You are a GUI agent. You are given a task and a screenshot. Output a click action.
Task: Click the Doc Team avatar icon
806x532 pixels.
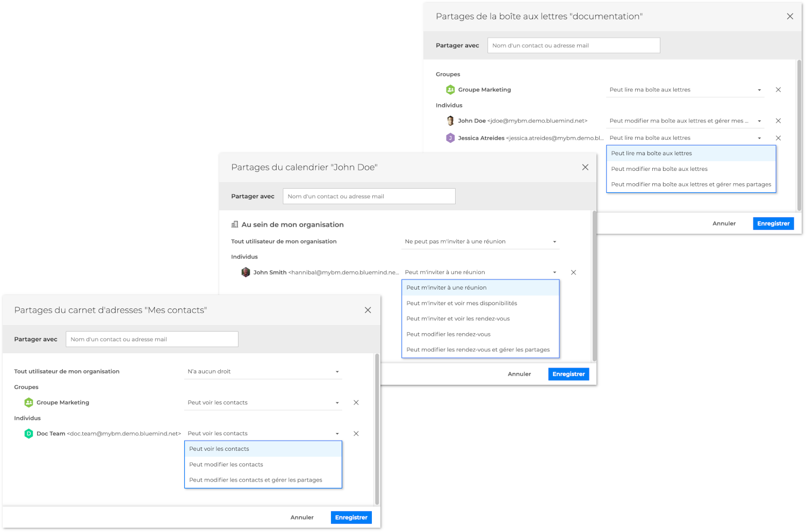(29, 434)
